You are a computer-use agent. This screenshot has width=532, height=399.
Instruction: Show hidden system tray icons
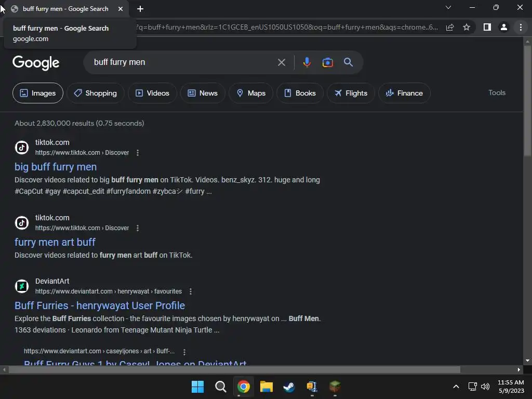click(x=456, y=387)
